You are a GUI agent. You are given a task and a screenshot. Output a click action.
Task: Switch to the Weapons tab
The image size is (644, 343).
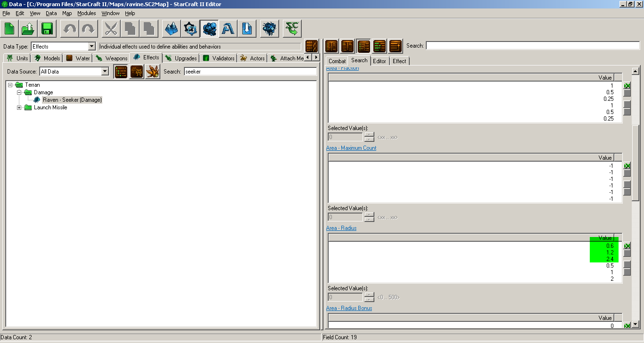[x=112, y=58]
